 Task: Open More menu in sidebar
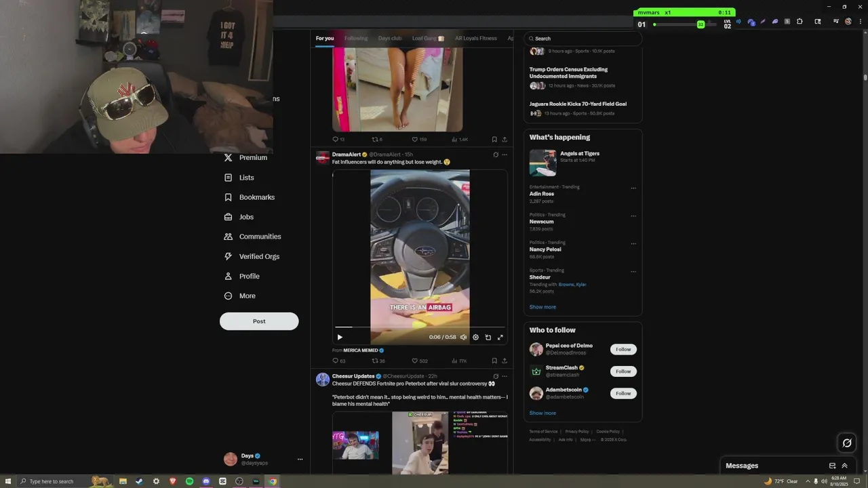pyautogui.click(x=240, y=296)
